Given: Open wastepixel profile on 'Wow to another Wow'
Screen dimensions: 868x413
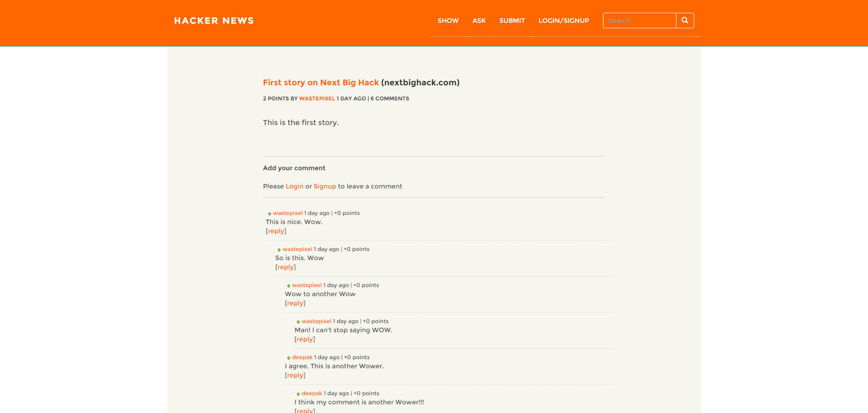Looking at the screenshot, I should pyautogui.click(x=307, y=285).
